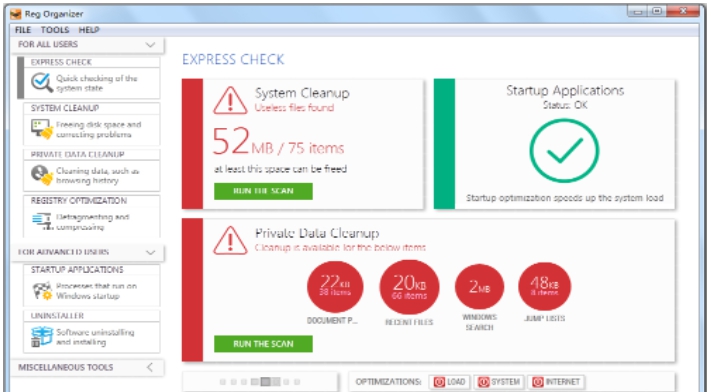Click 'Software uninstalling and installing' text
This screenshot has height=392, width=711.
pos(95,337)
